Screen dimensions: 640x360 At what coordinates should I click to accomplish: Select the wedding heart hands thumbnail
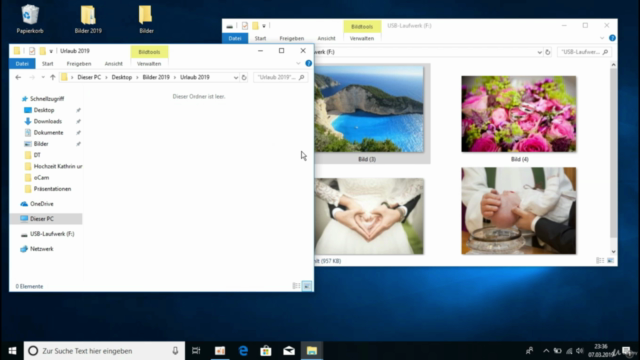(x=369, y=216)
